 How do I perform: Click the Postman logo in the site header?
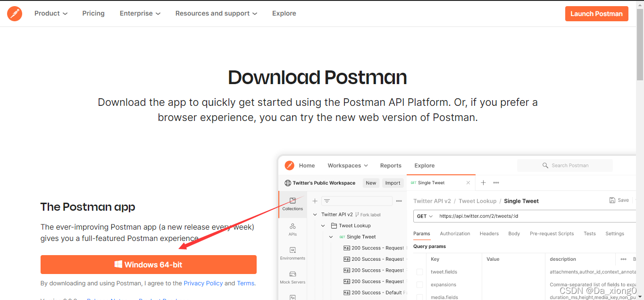coord(15,14)
